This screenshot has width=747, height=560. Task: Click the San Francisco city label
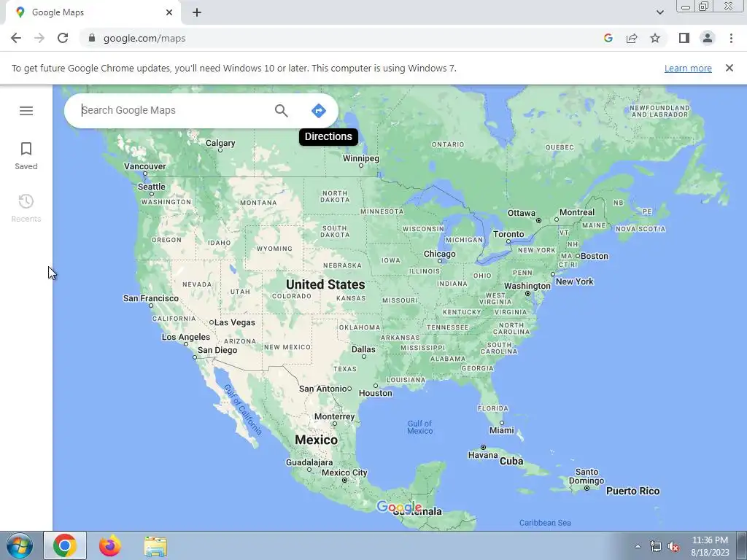[151, 298]
